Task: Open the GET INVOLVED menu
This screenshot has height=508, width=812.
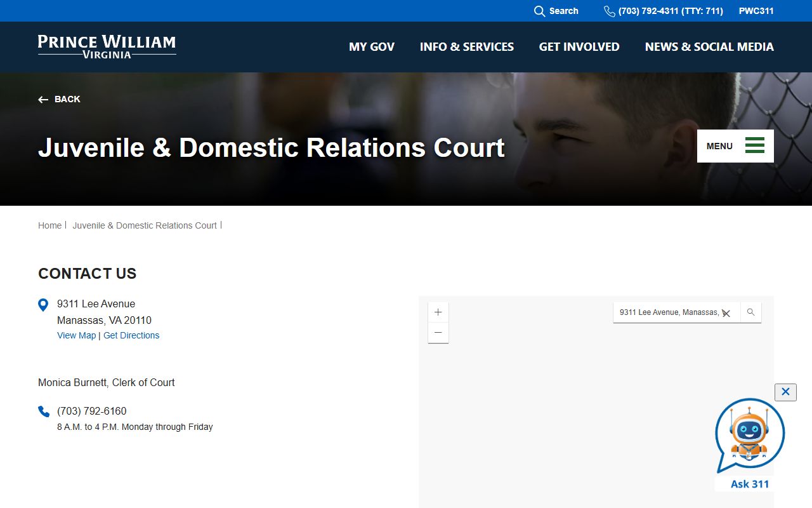Action: 579,46
